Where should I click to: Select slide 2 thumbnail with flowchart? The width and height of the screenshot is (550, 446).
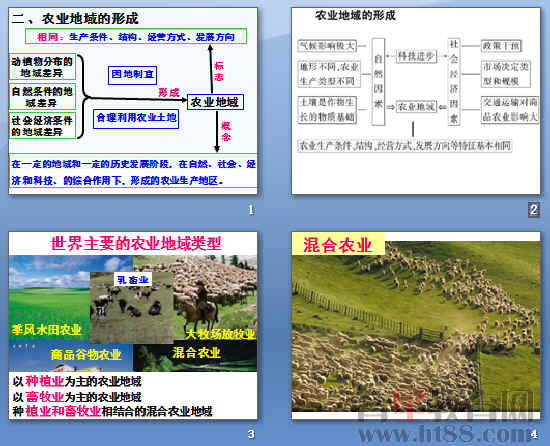coord(416,101)
